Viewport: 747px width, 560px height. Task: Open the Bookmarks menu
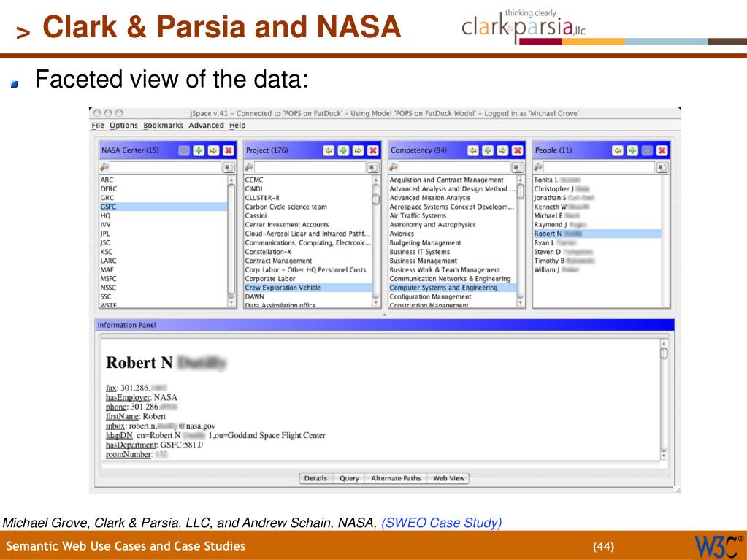coord(163,126)
